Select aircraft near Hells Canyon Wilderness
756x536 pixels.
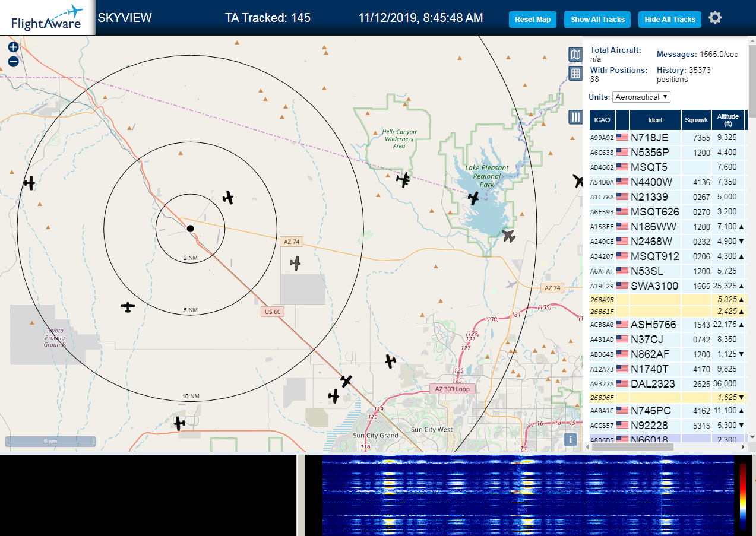click(x=404, y=179)
